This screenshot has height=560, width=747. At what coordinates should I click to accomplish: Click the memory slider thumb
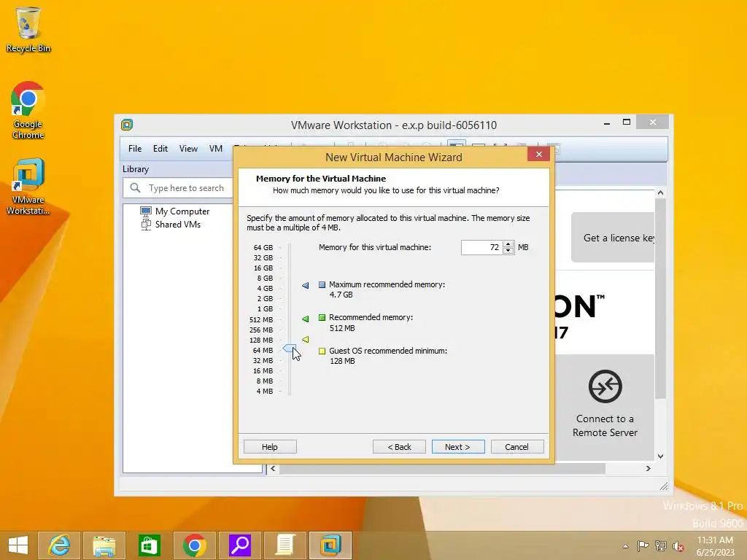click(289, 349)
